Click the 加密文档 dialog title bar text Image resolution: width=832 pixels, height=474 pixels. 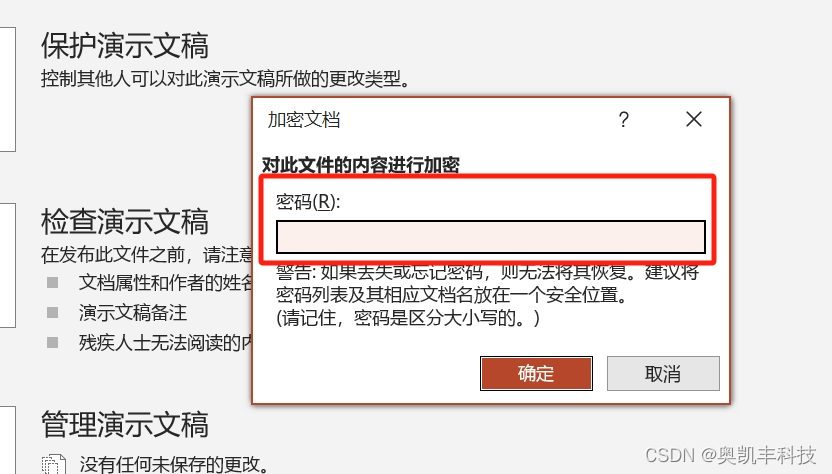click(x=304, y=120)
